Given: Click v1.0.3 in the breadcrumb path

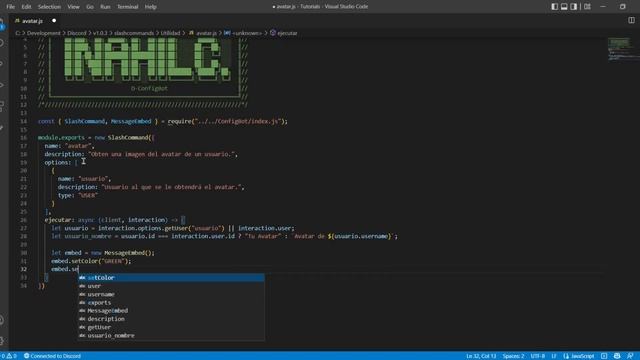Looking at the screenshot, I should pos(100,33).
